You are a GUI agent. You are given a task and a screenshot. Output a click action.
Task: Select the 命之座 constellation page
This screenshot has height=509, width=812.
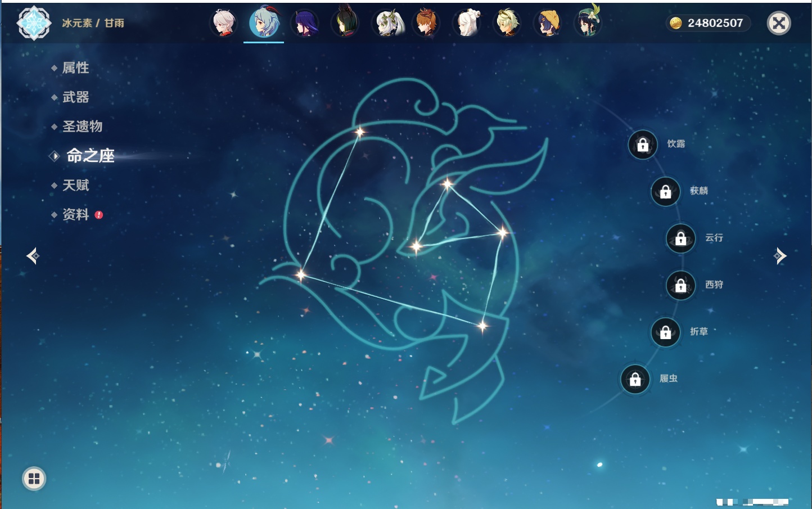pos(90,156)
